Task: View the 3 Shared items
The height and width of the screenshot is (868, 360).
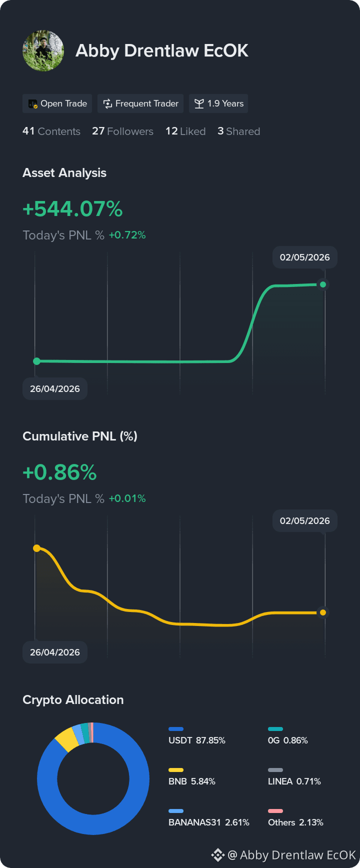Action: (238, 131)
